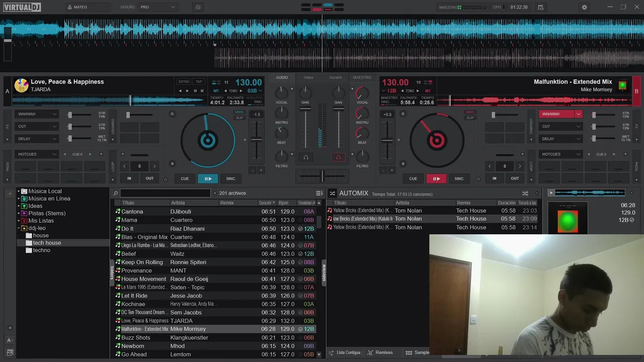This screenshot has height=362, width=644.
Task: Click the prelisten play icon in info panel
Action: 551,193
